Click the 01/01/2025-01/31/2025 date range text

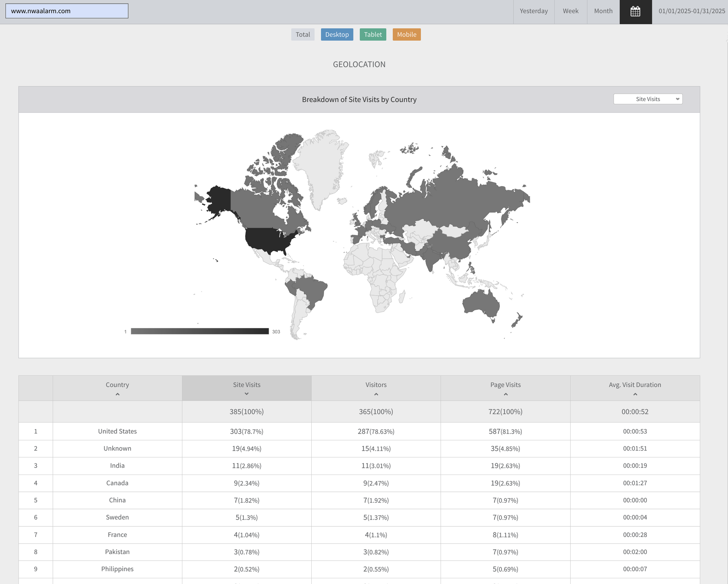692,11
